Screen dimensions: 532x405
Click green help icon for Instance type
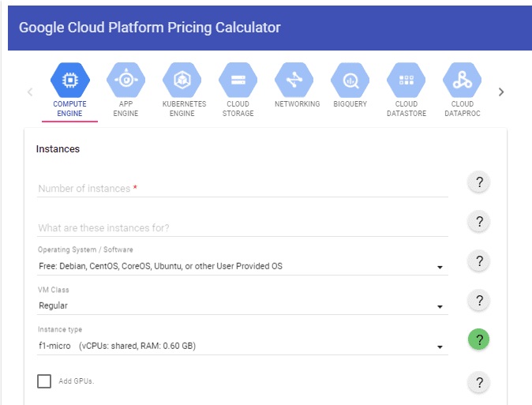[479, 339]
